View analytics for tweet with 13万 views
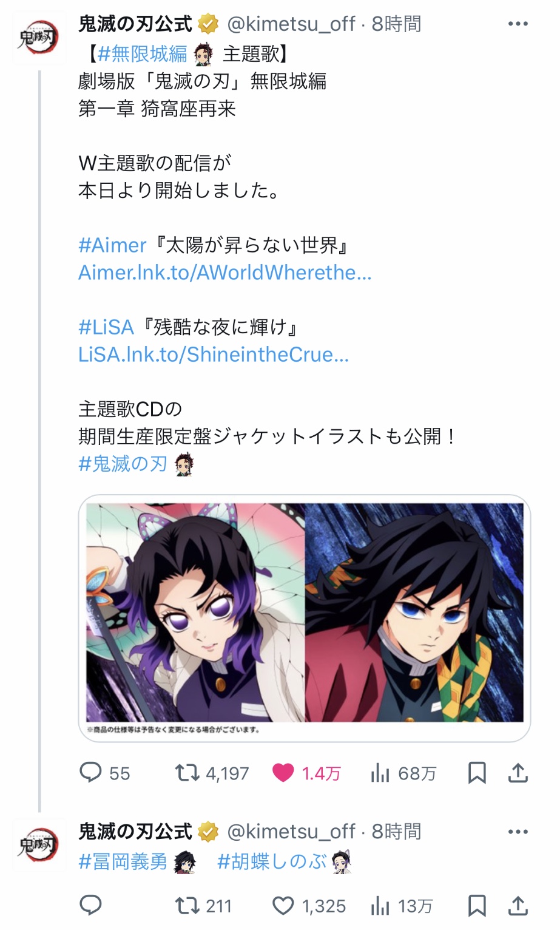The width and height of the screenshot is (560, 930). click(x=380, y=906)
